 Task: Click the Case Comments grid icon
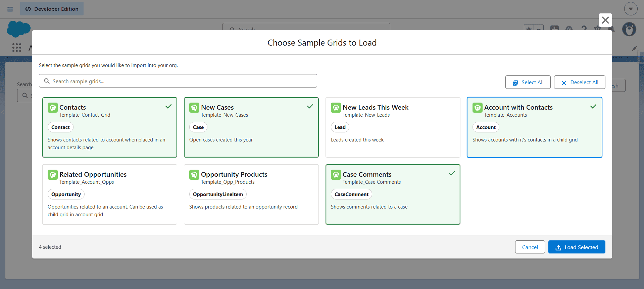pos(336,175)
